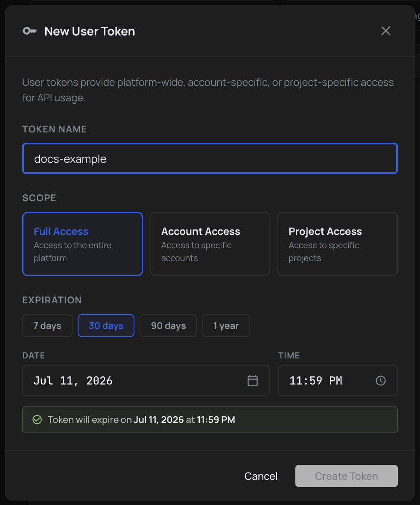Image resolution: width=420 pixels, height=505 pixels.
Task: Click the Date field showing Jul 11, 2026
Action: coord(146,381)
